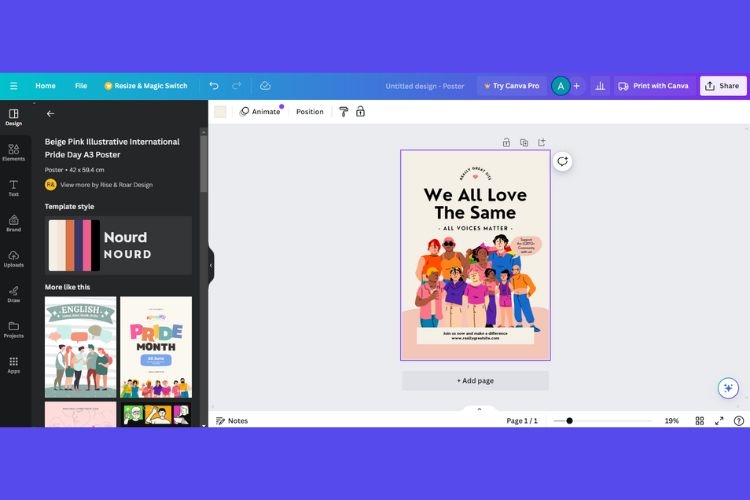Open the Home menu

click(45, 86)
